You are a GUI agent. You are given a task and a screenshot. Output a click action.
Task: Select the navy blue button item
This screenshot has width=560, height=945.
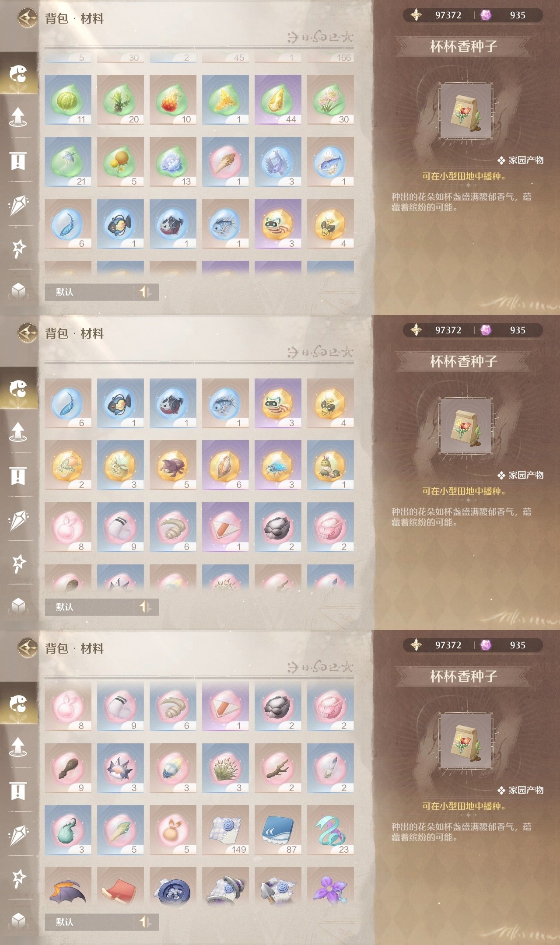click(x=173, y=889)
